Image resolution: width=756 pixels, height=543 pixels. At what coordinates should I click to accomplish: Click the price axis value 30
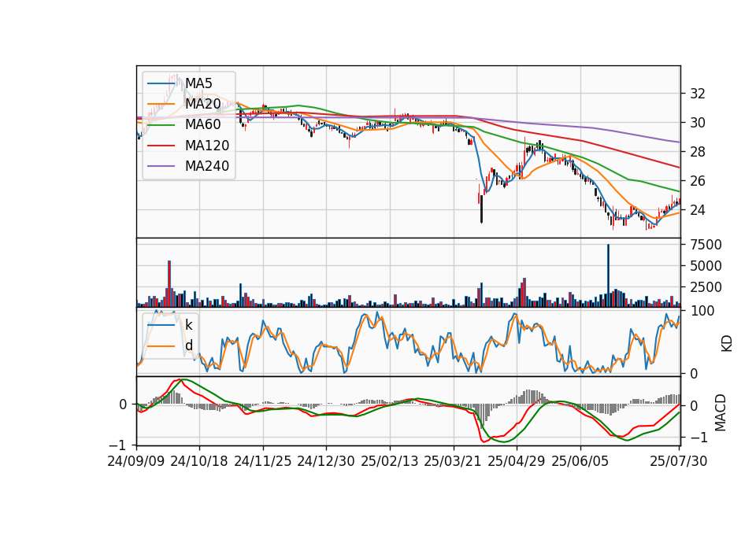click(698, 123)
